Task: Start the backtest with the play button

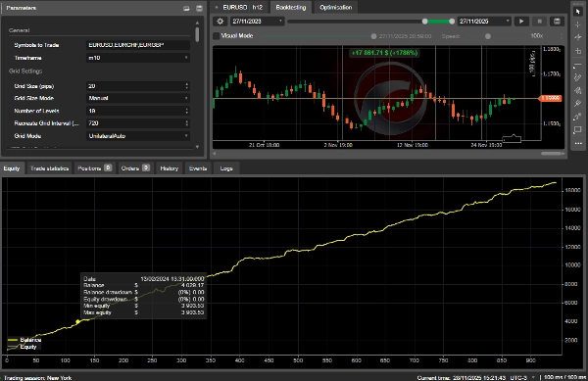Action: tap(521, 22)
